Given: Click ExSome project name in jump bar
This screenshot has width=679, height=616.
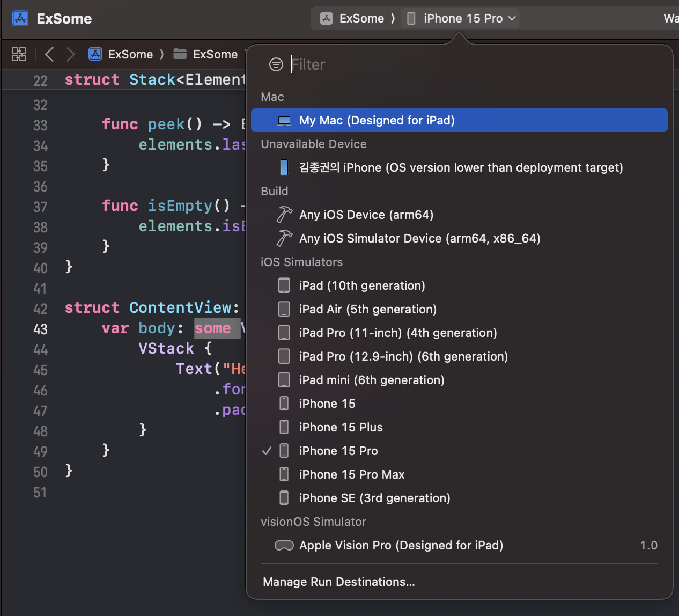Looking at the screenshot, I should point(130,54).
